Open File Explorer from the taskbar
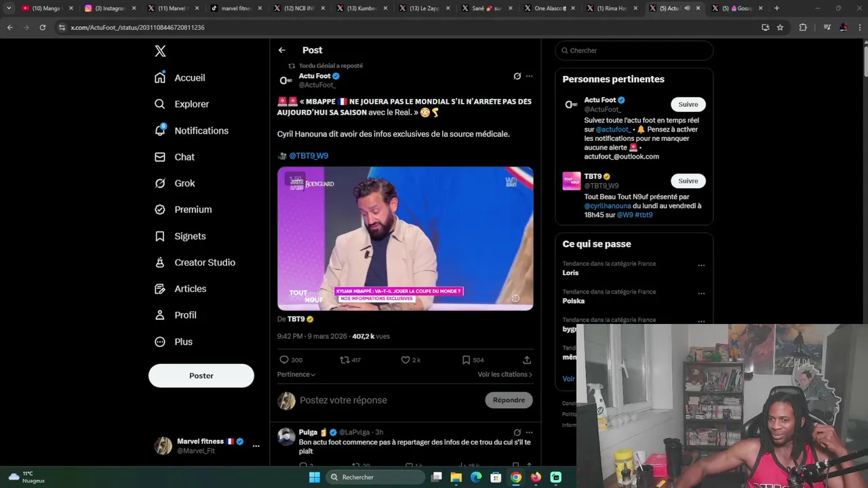Image resolution: width=868 pixels, height=488 pixels. point(456,477)
